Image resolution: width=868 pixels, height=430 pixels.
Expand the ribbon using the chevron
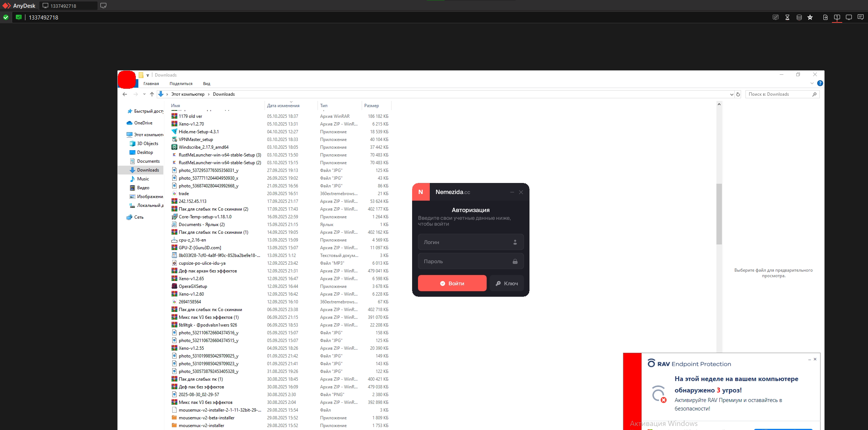coord(812,84)
